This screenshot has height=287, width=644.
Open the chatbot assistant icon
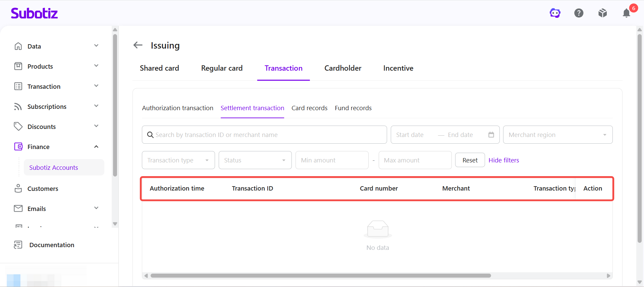click(555, 13)
